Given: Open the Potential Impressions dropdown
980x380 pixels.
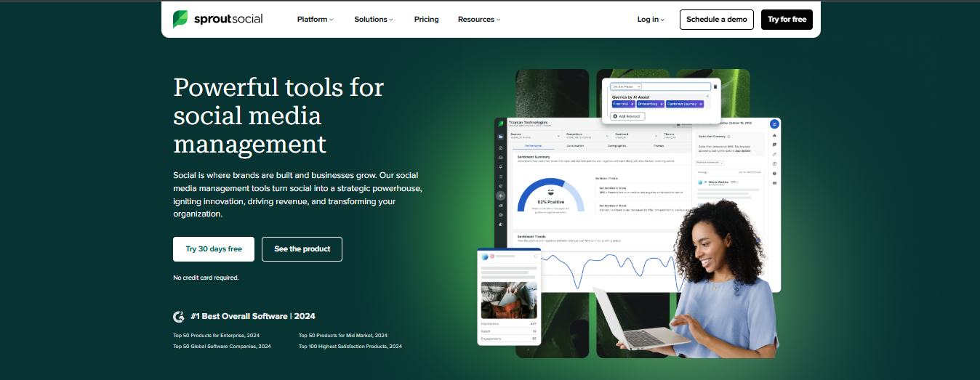Looking at the screenshot, I should [x=709, y=163].
